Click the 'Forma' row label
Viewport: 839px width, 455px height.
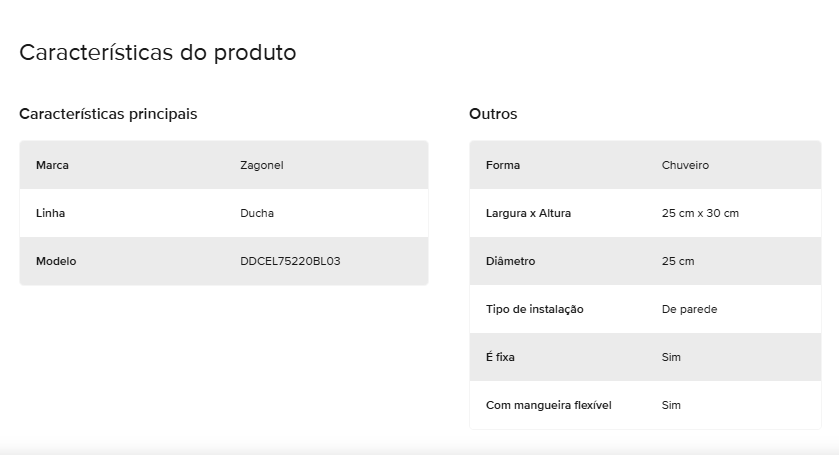point(503,165)
